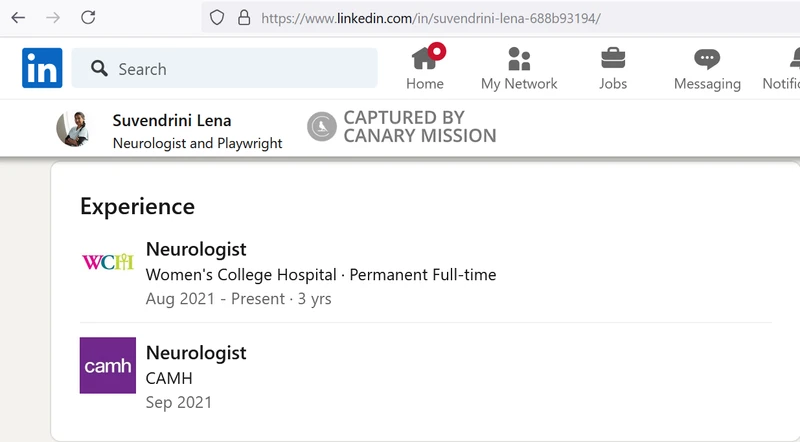Click the LinkedIn logo icon
Image resolution: width=800 pixels, height=442 pixels.
[x=42, y=68]
